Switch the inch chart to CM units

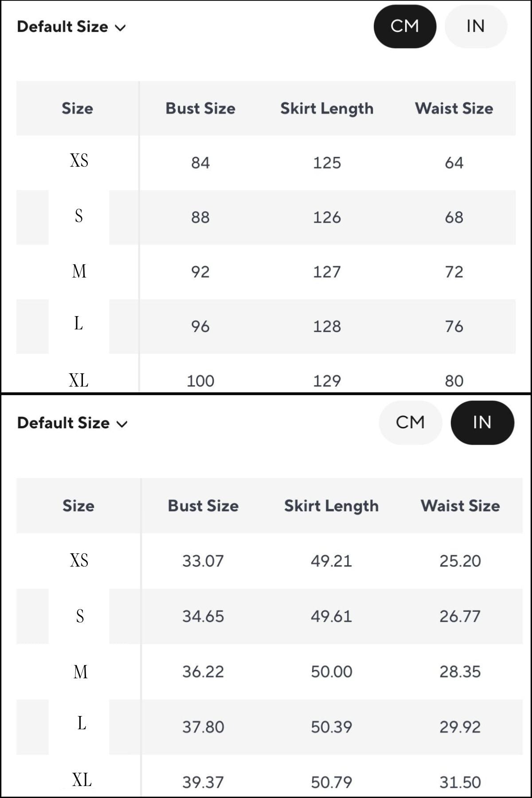pos(410,422)
